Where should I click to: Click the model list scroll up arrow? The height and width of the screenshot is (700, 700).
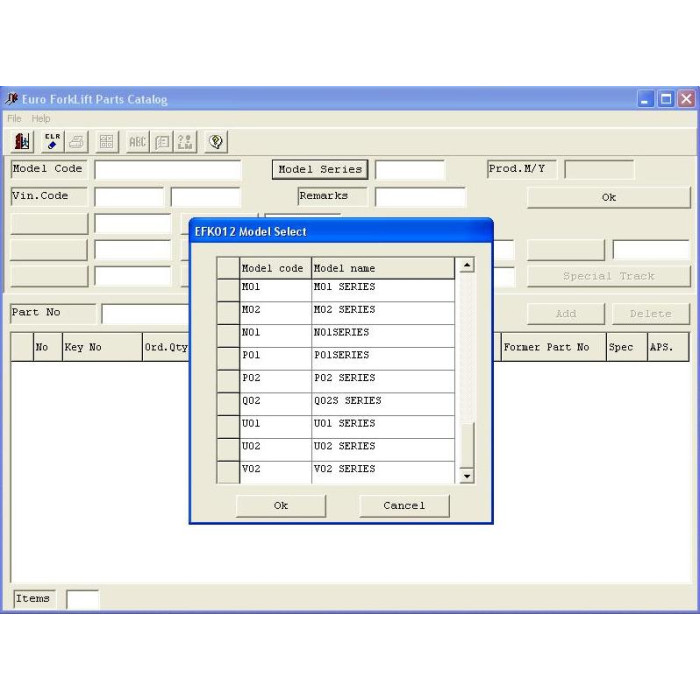467,265
